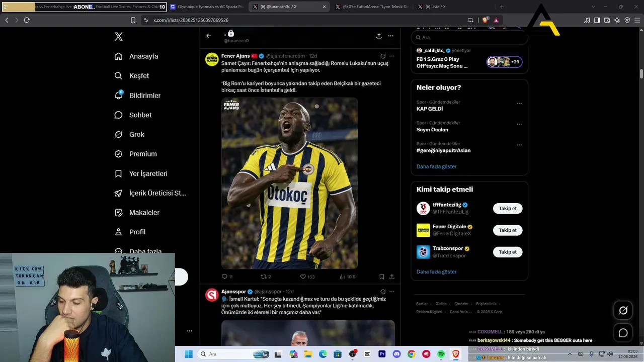Open Keşfet explore page

132,76
